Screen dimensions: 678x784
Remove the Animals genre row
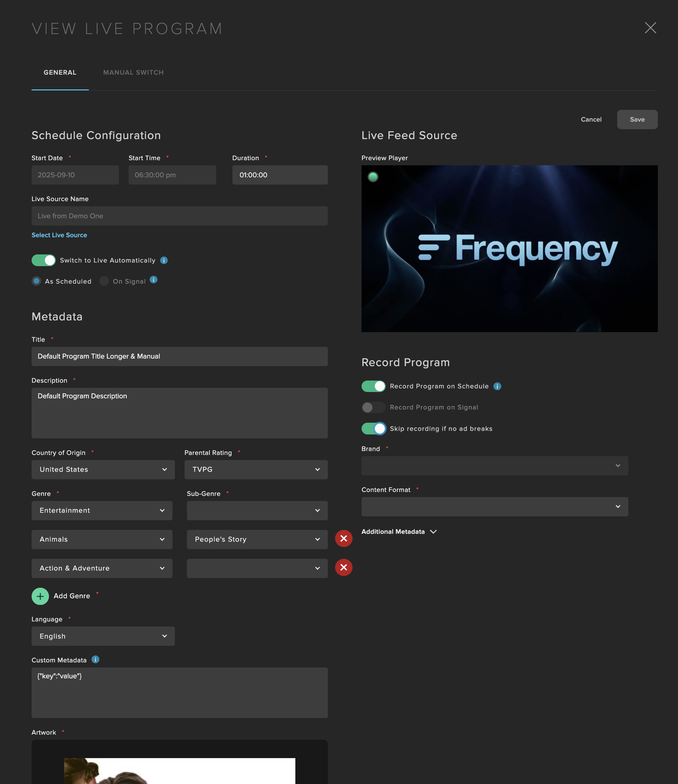pyautogui.click(x=343, y=538)
